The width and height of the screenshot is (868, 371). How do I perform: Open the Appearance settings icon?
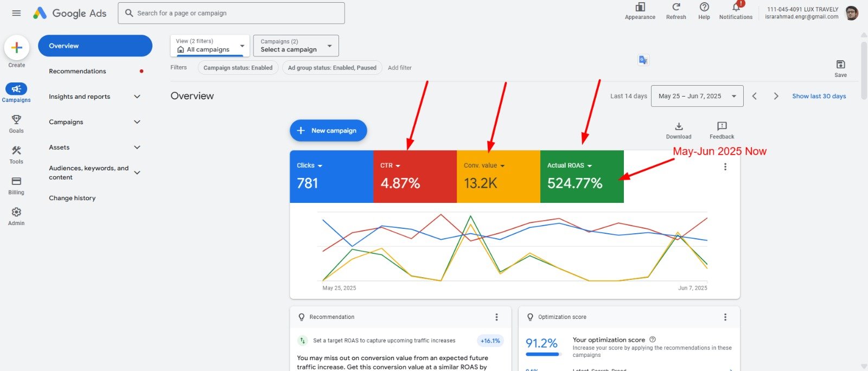pos(640,8)
